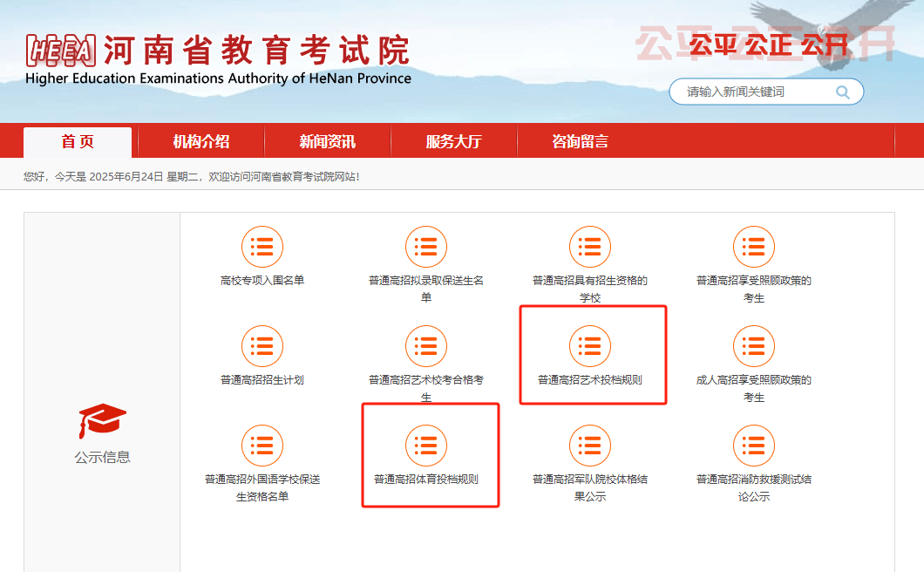
Task: Open the highlighted 普通高招艺术投档规则 icon
Action: coord(591,346)
